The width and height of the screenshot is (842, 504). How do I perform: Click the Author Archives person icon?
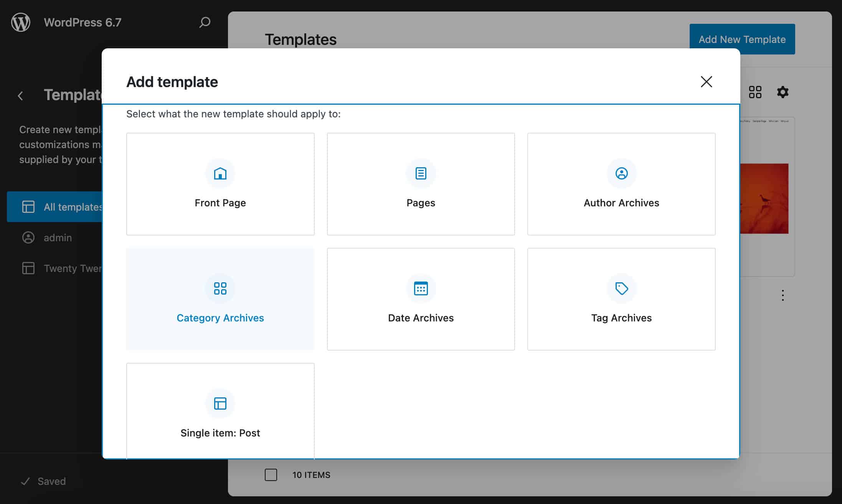(x=621, y=173)
